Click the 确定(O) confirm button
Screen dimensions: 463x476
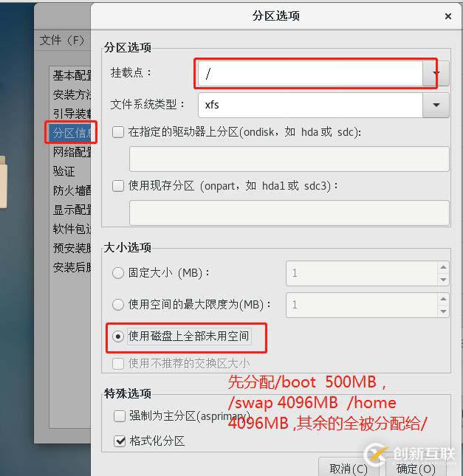[416, 467]
